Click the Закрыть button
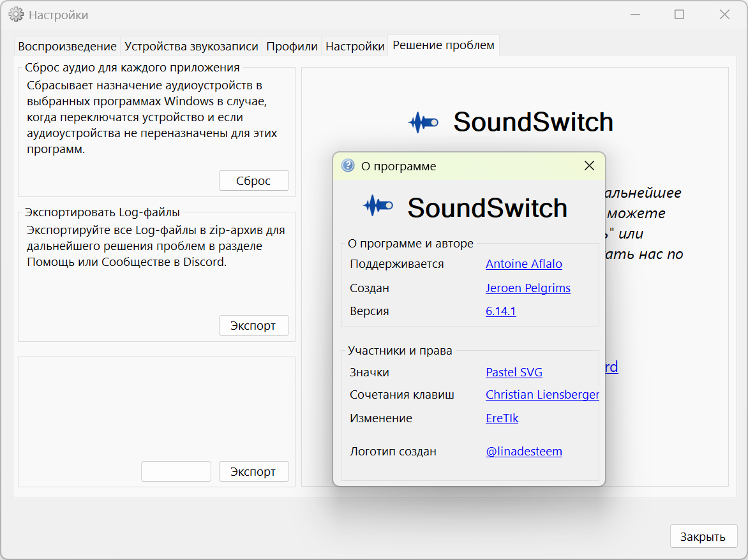This screenshot has height=560, width=748. click(x=703, y=536)
